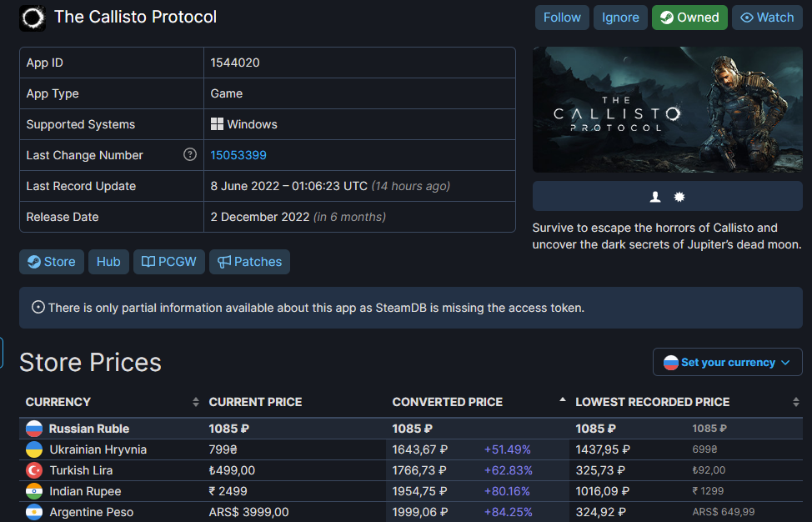Click the Turkish Lira flag icon
Viewport: 812px width, 522px height.
point(34,470)
